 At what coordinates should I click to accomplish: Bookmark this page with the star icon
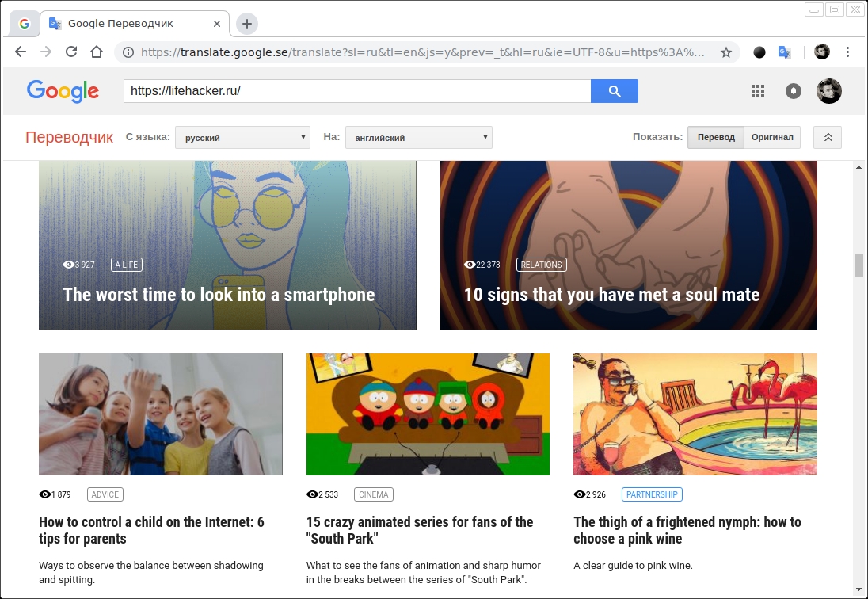tap(726, 52)
